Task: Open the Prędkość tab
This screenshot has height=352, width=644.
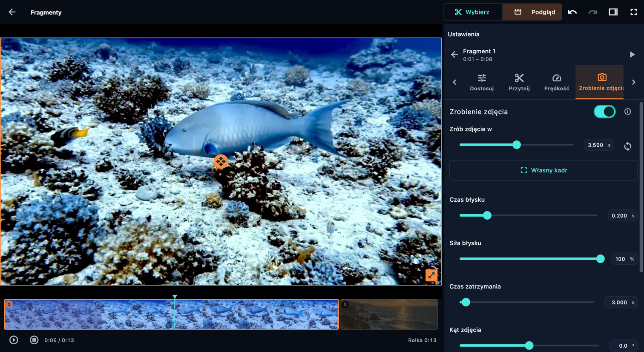Action: [556, 82]
